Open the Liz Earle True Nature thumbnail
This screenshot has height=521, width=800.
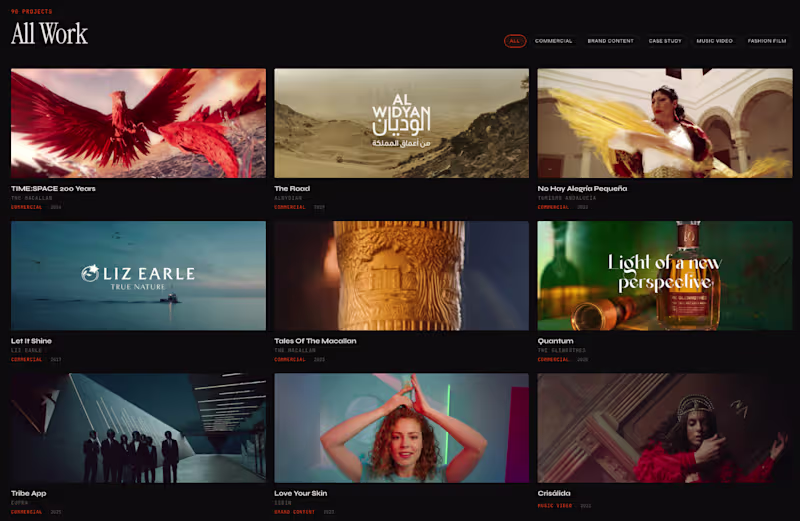[x=138, y=276]
